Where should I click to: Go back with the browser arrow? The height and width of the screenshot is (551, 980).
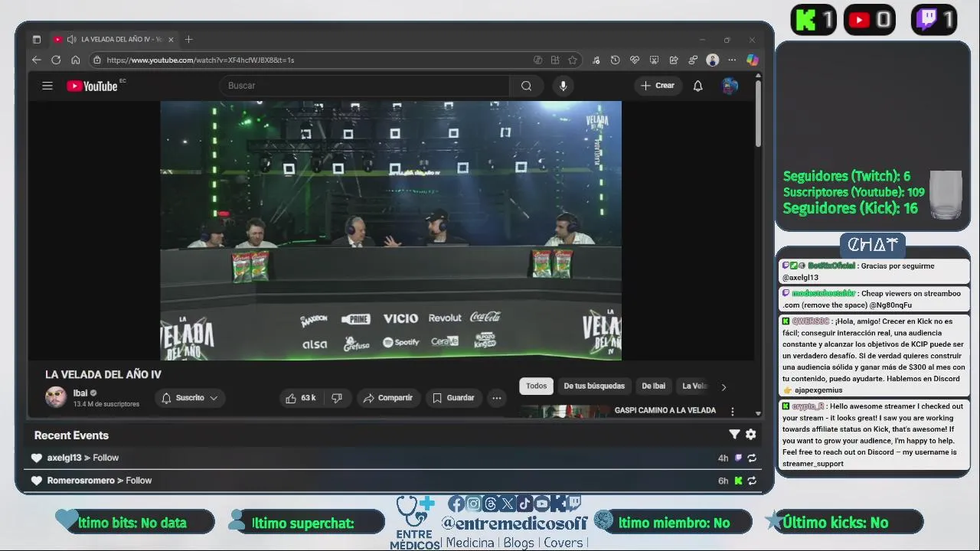36,60
